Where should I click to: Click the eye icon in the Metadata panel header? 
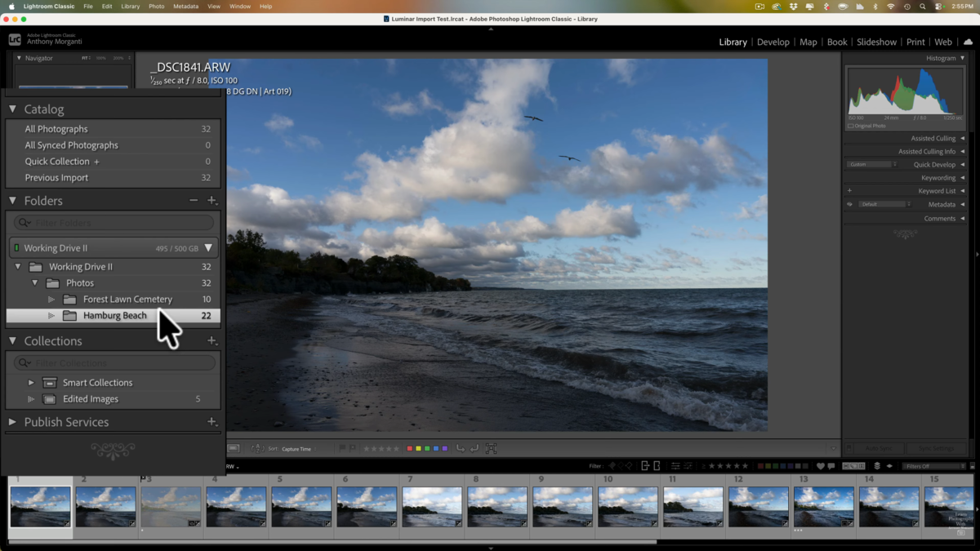point(849,204)
